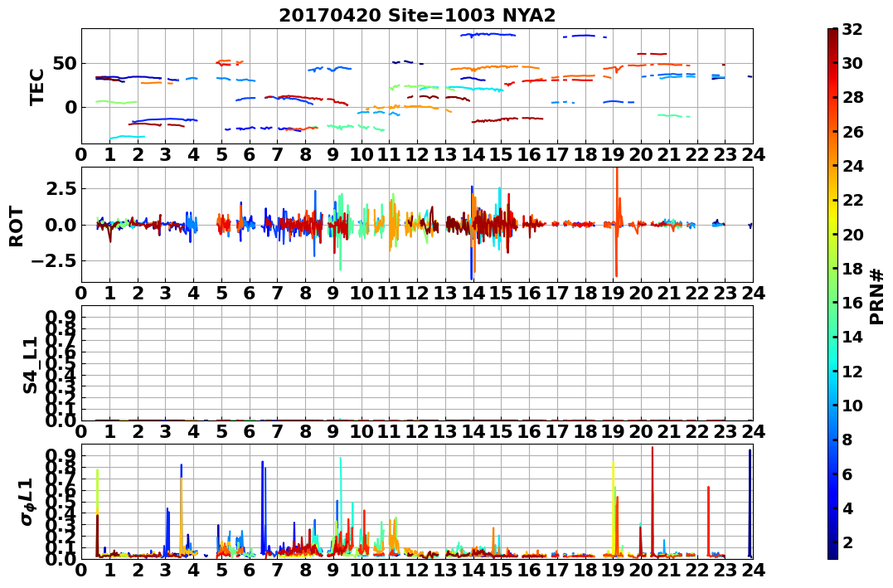Click the blue TEC trace near 80 at hour 14
893x588 pixels.
pos(488,35)
